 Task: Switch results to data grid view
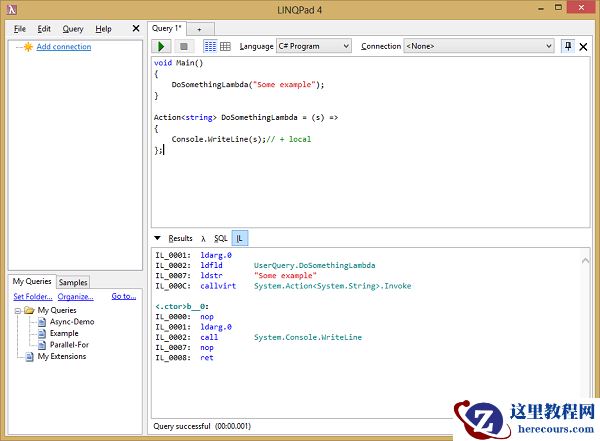tap(225, 46)
